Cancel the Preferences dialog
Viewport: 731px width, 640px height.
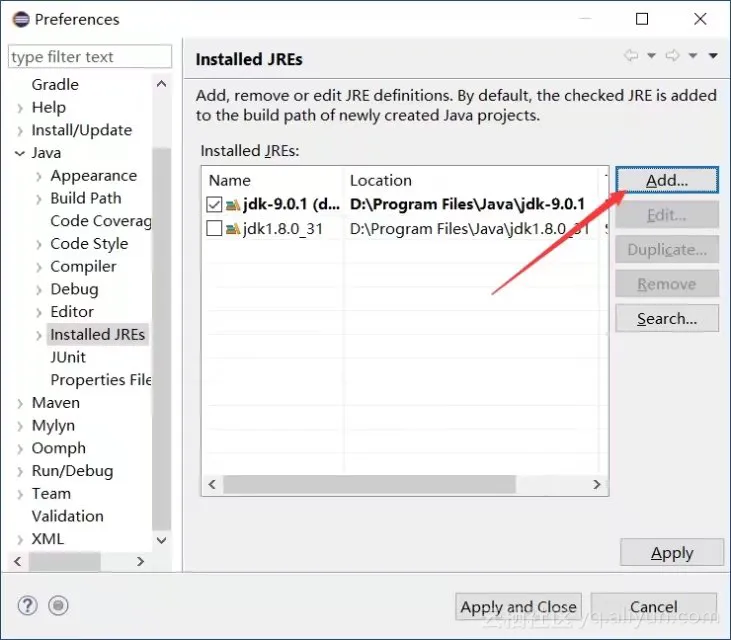click(x=654, y=607)
